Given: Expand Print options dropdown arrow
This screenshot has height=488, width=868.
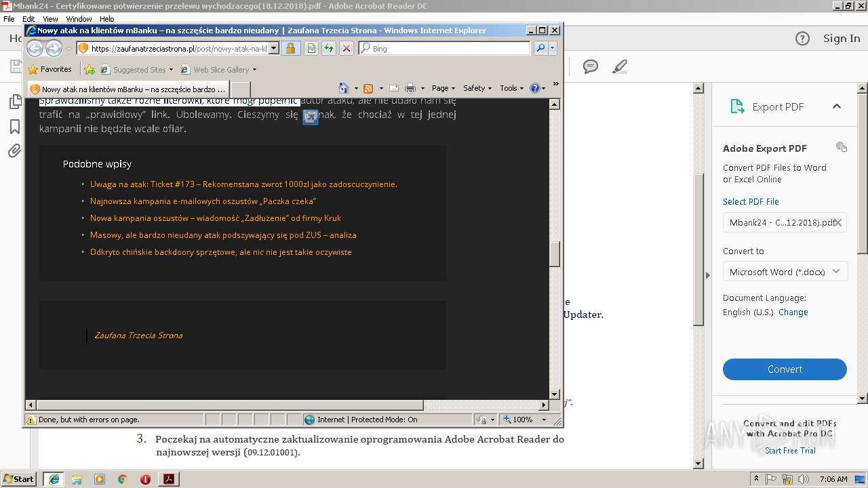Looking at the screenshot, I should pyautogui.click(x=422, y=88).
